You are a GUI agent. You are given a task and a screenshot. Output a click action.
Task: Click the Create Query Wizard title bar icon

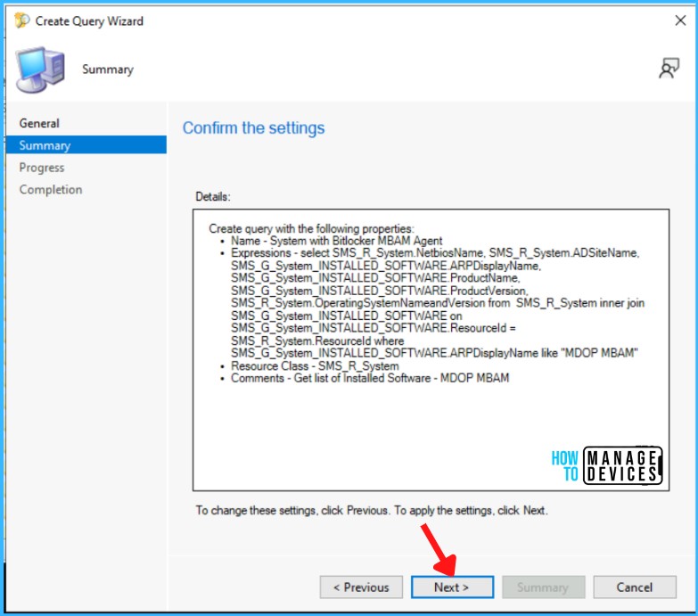(21, 21)
